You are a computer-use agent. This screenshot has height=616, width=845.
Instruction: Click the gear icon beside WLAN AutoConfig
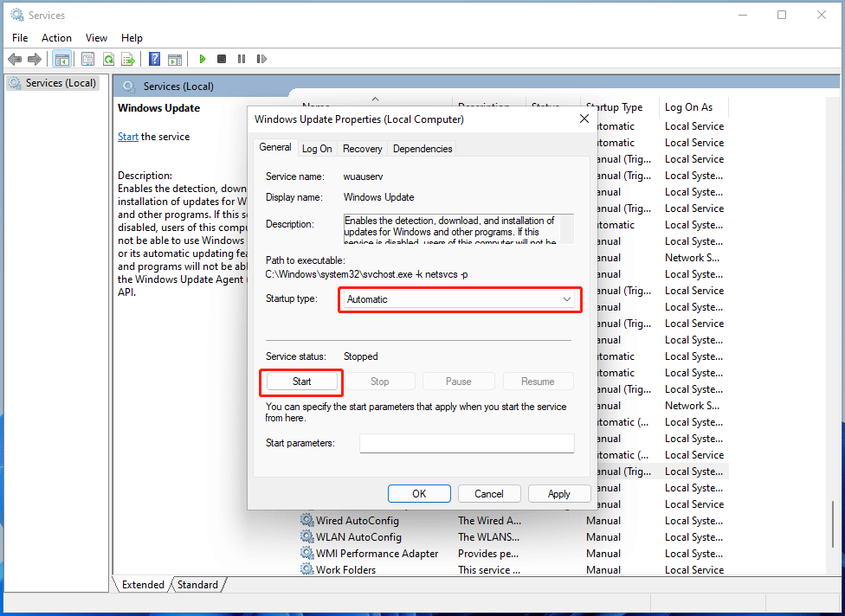(307, 537)
